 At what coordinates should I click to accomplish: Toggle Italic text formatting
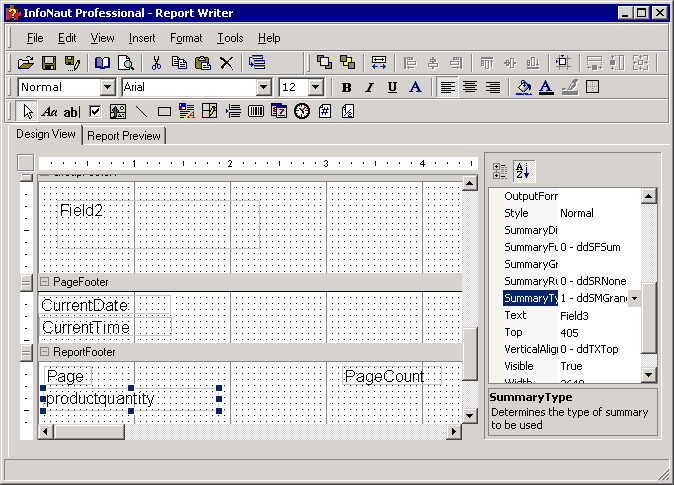click(x=369, y=87)
